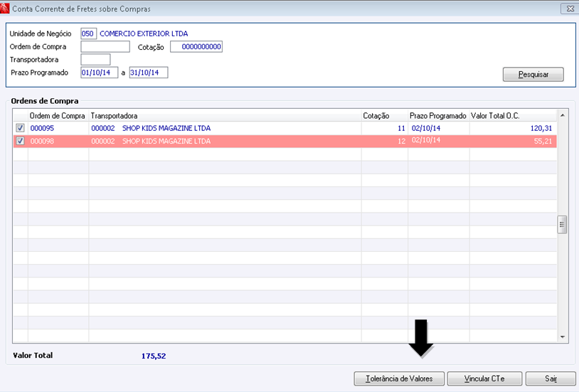Click the application icon in title bar
The width and height of the screenshot is (579, 392).
4,8
